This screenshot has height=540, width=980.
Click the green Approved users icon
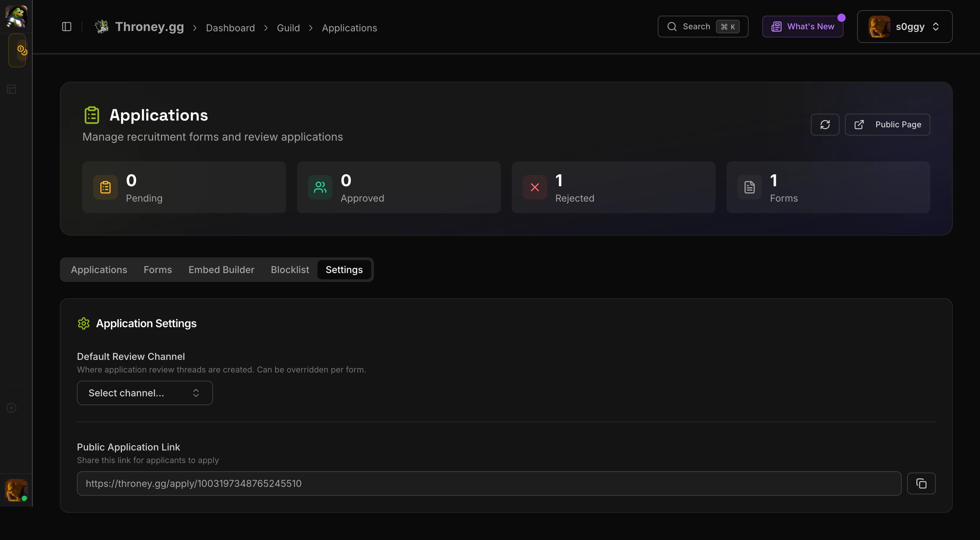[x=320, y=187]
